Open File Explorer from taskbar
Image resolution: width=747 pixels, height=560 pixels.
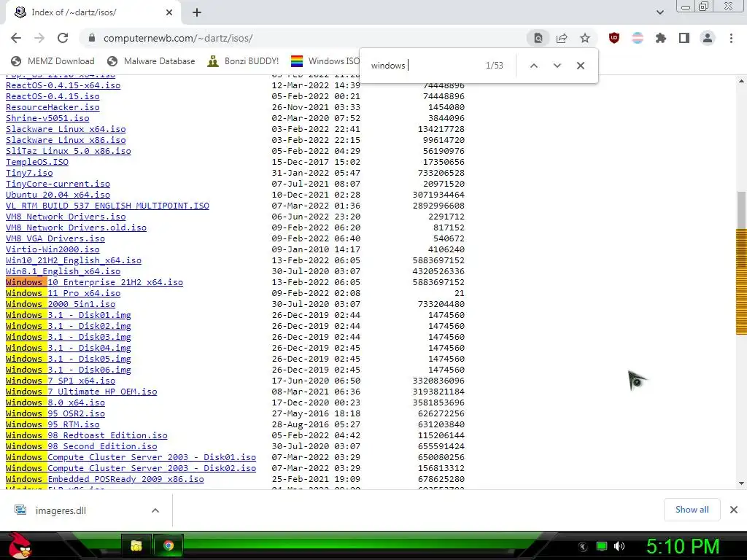(136, 545)
